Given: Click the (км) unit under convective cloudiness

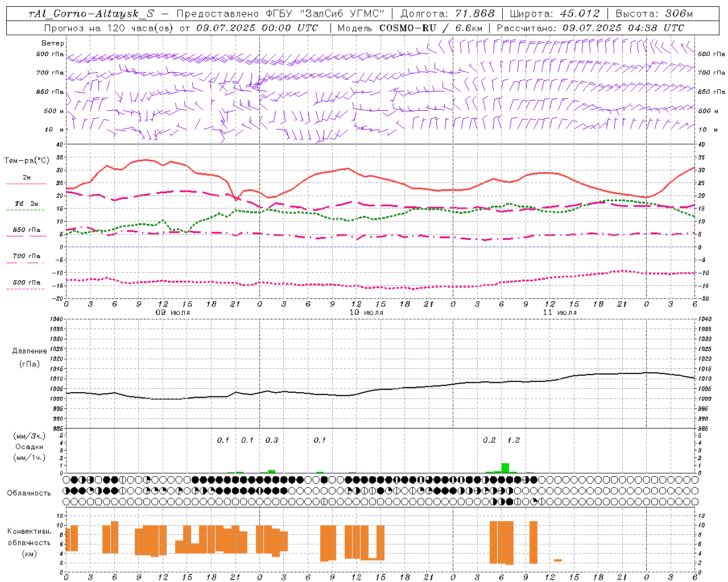Looking at the screenshot, I should (30, 554).
